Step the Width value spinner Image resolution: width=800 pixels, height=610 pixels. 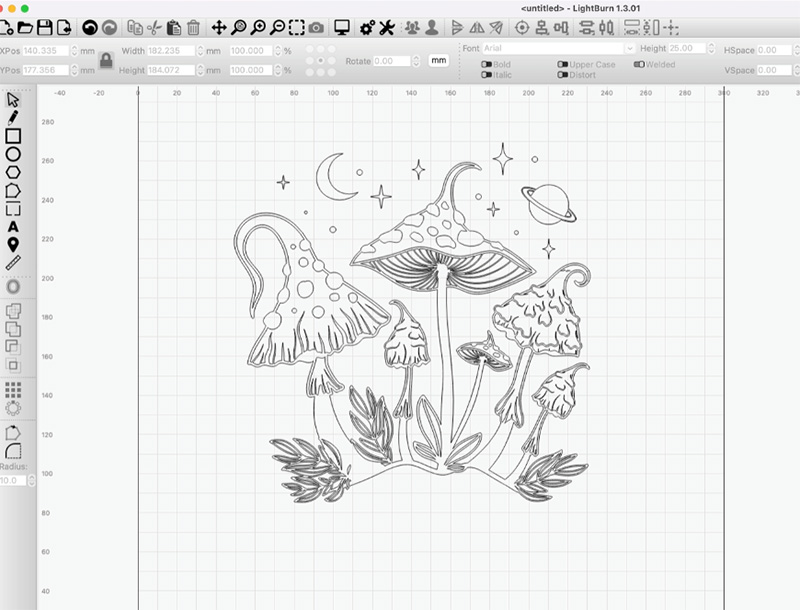(198, 50)
